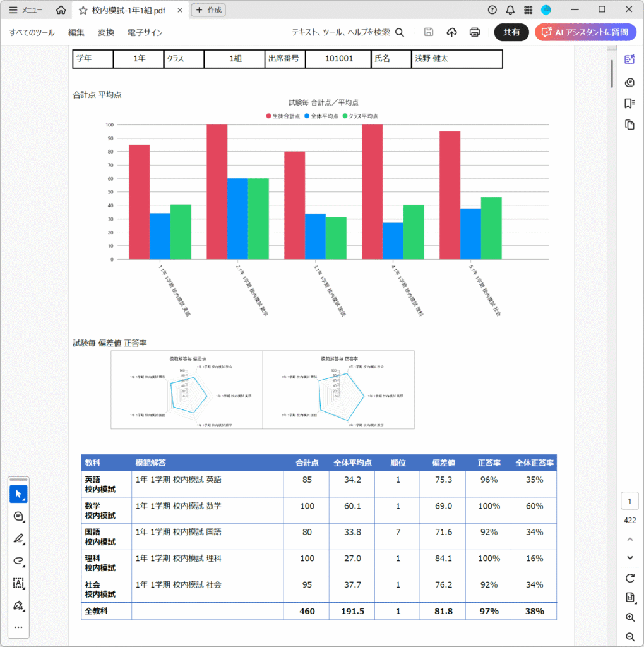Click the zoom in magnifier icon
This screenshot has height=647, width=644.
pyautogui.click(x=629, y=617)
